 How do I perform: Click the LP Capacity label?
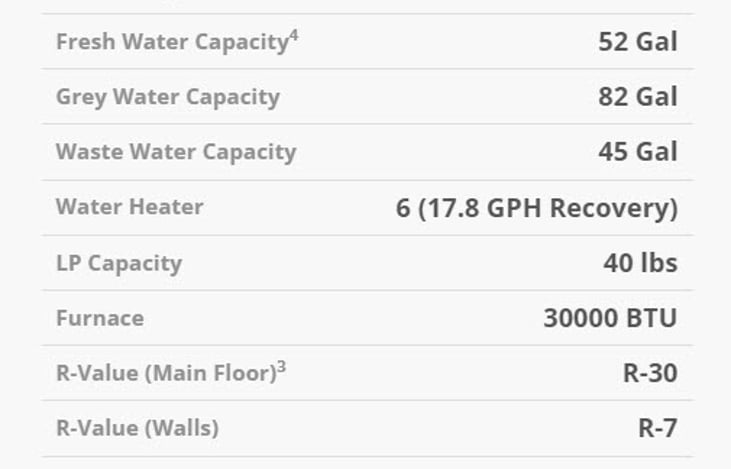[118, 263]
